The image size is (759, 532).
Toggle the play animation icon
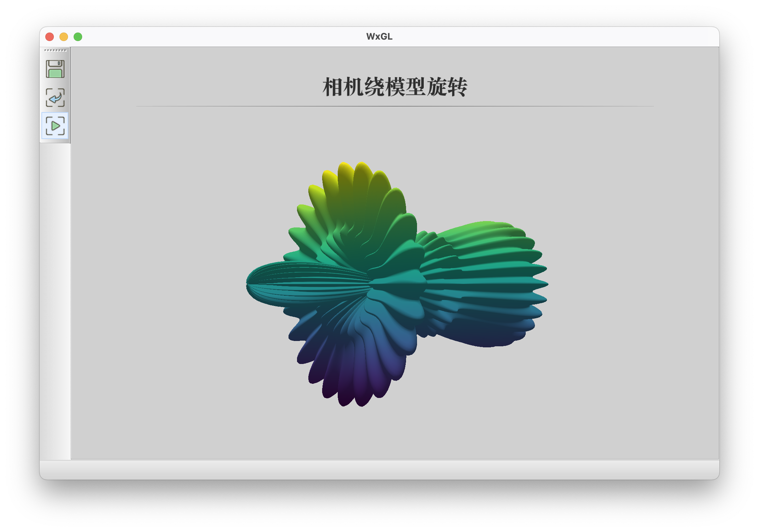55,126
